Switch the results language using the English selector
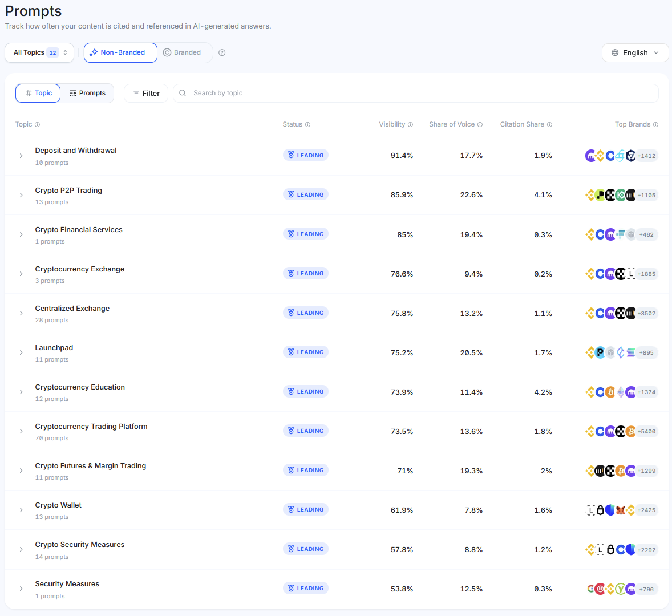 coord(635,52)
